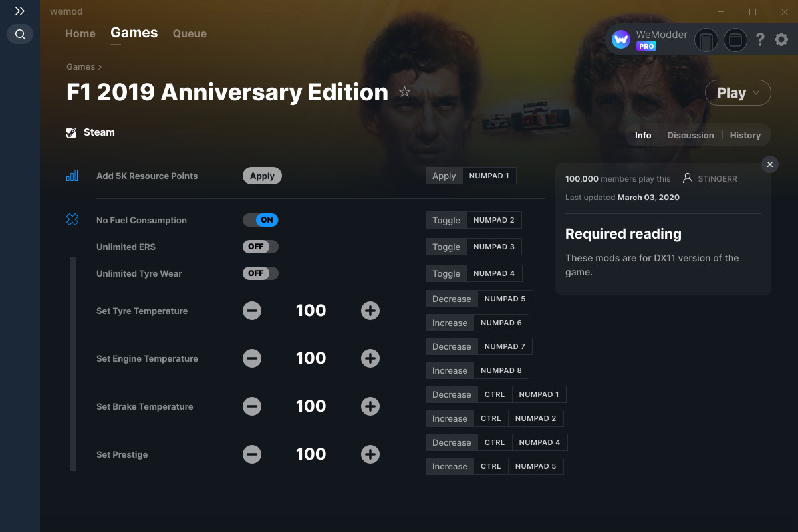The width and height of the screenshot is (798, 532).
Task: Click the WeModder avatar logo icon
Action: [621, 40]
